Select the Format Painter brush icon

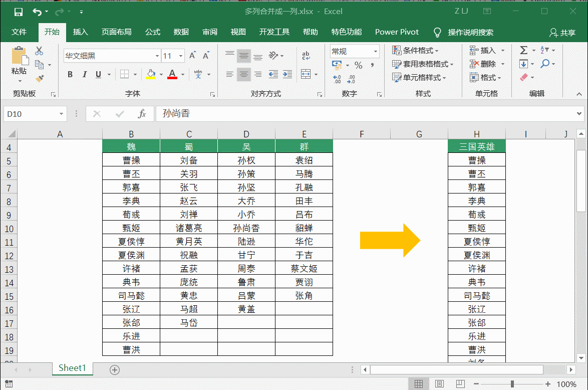click(x=40, y=78)
